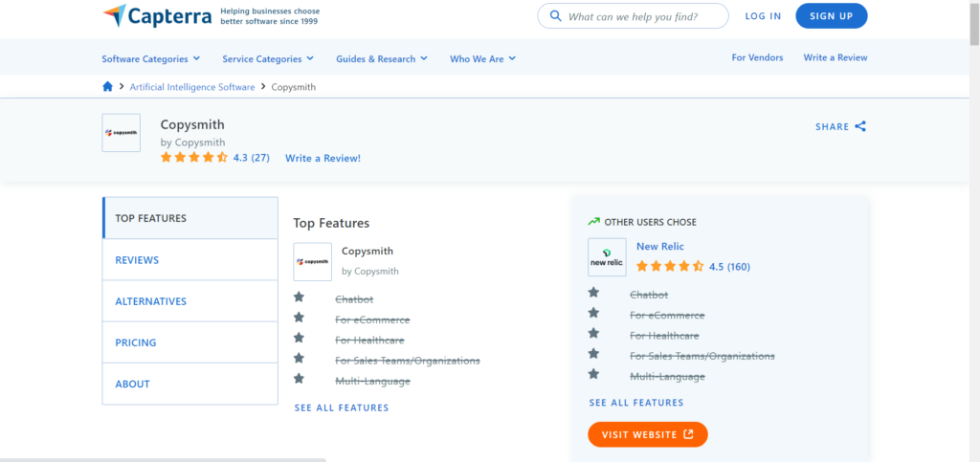Expand Service Categories dropdown
Screen dimensions: 980x462
coord(268,58)
